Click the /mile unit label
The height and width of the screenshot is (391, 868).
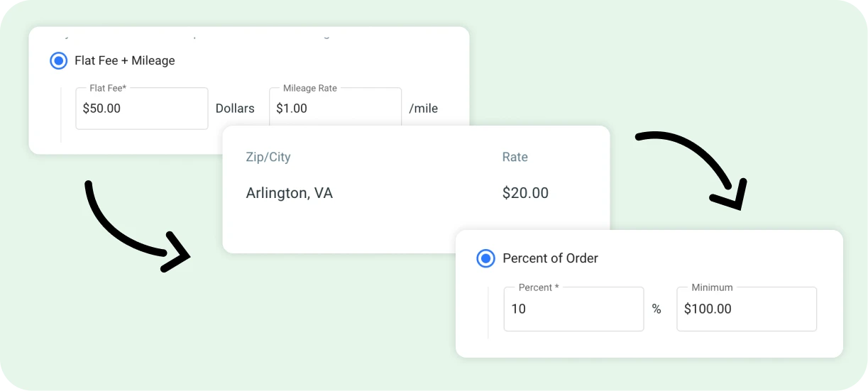[x=424, y=109]
